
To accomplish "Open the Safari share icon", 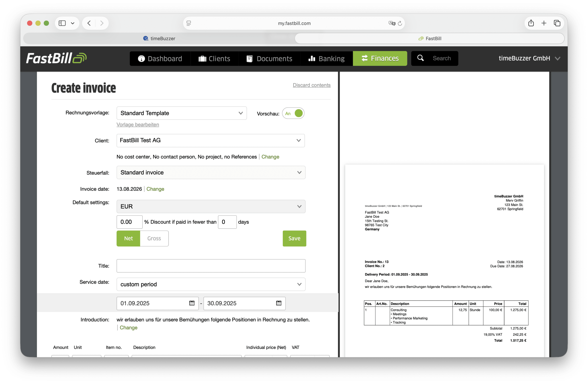I will [x=531, y=23].
